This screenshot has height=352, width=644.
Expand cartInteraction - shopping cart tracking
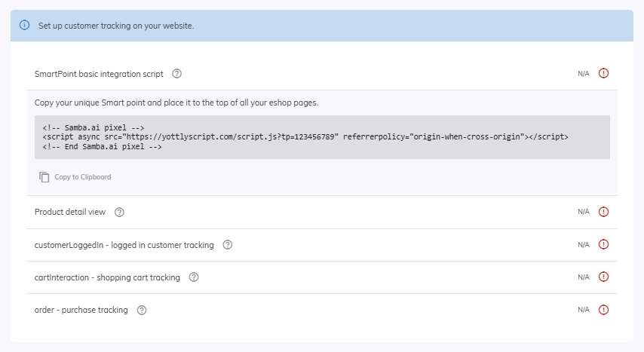click(107, 277)
